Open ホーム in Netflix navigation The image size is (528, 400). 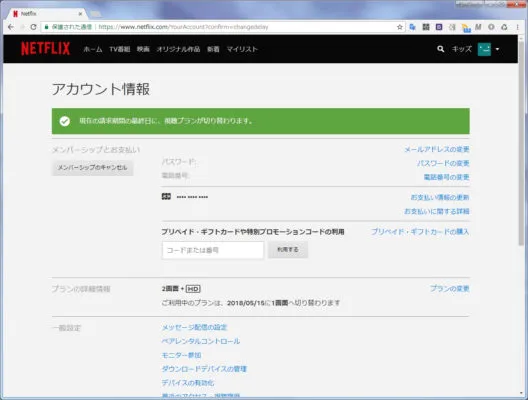pos(93,49)
